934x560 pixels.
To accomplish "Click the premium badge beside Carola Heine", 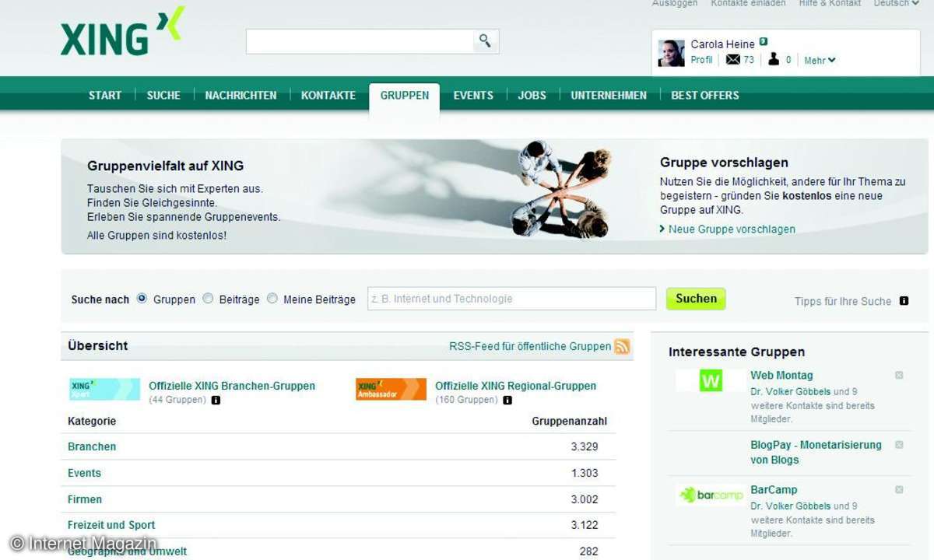I will coord(764,43).
